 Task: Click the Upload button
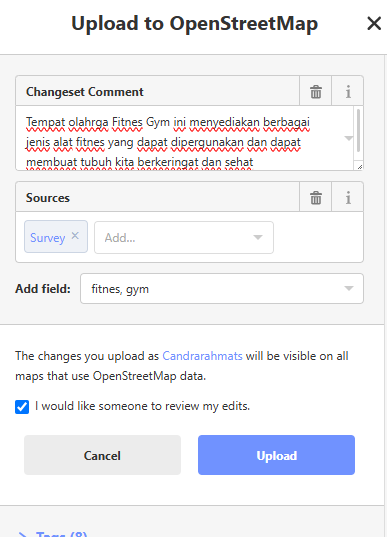tap(276, 455)
